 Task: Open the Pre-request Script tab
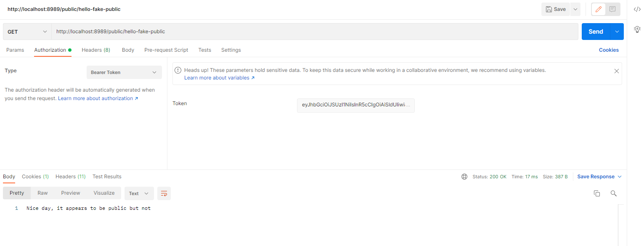point(166,50)
